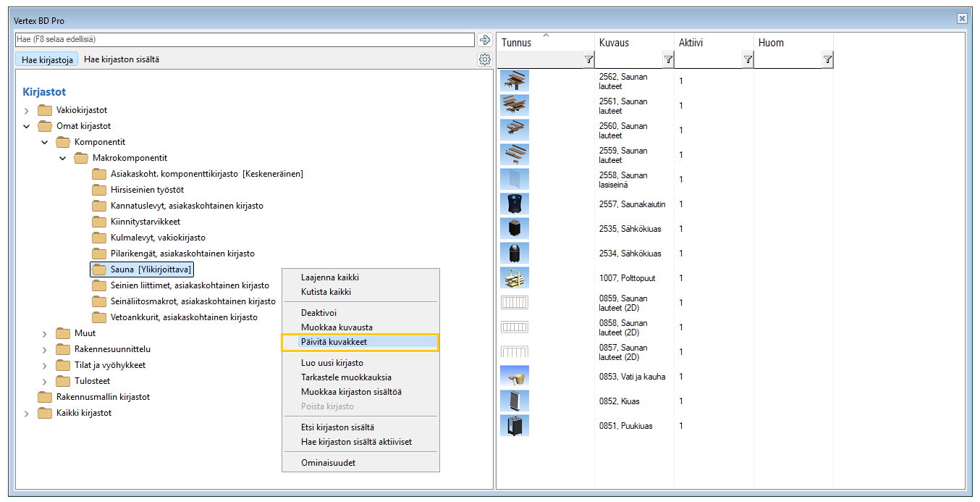Expand the Kaikki kirjastot tree node
The width and height of the screenshot is (980, 502).
pos(27,414)
